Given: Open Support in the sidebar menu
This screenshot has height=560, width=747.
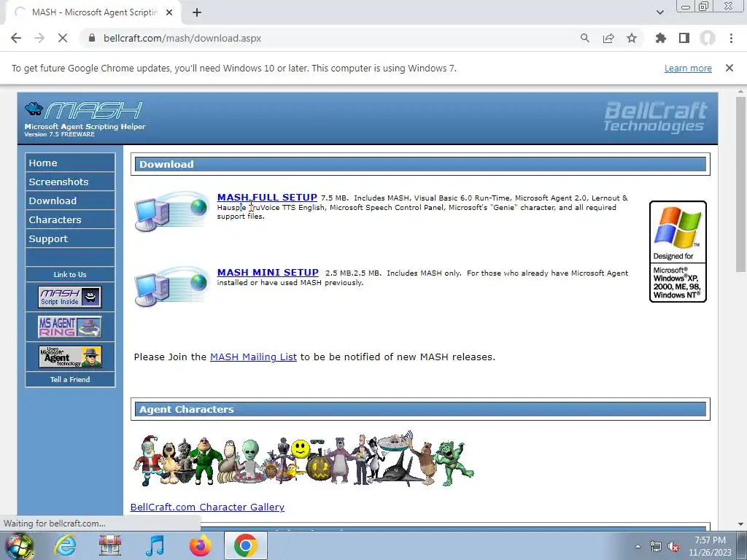Looking at the screenshot, I should (70, 239).
